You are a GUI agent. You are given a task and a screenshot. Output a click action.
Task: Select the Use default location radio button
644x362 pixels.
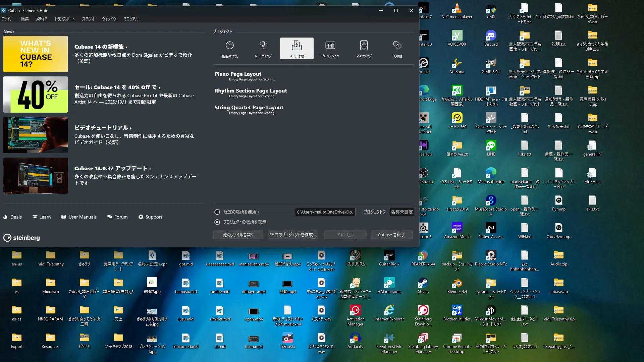point(217,212)
